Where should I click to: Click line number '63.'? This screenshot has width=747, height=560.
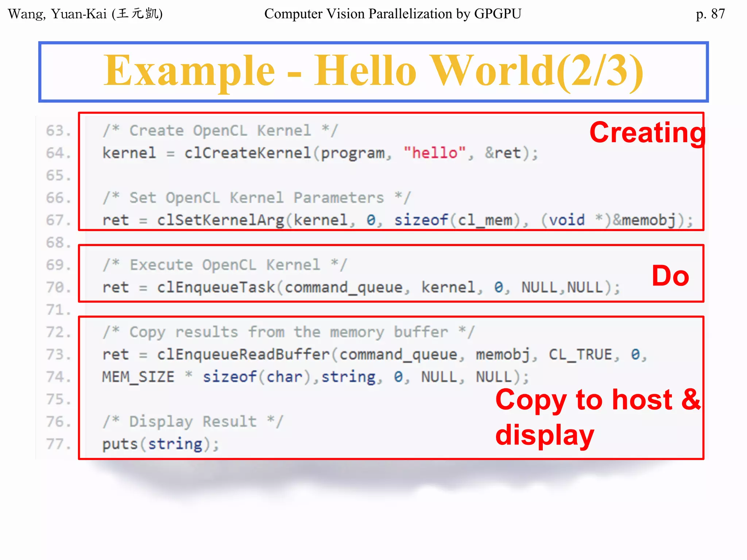click(58, 131)
